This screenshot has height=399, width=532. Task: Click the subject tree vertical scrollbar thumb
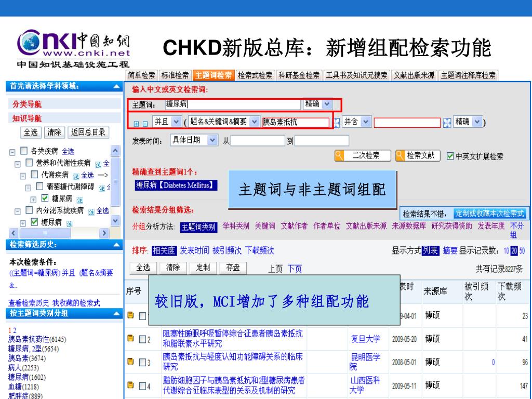[x=115, y=181]
